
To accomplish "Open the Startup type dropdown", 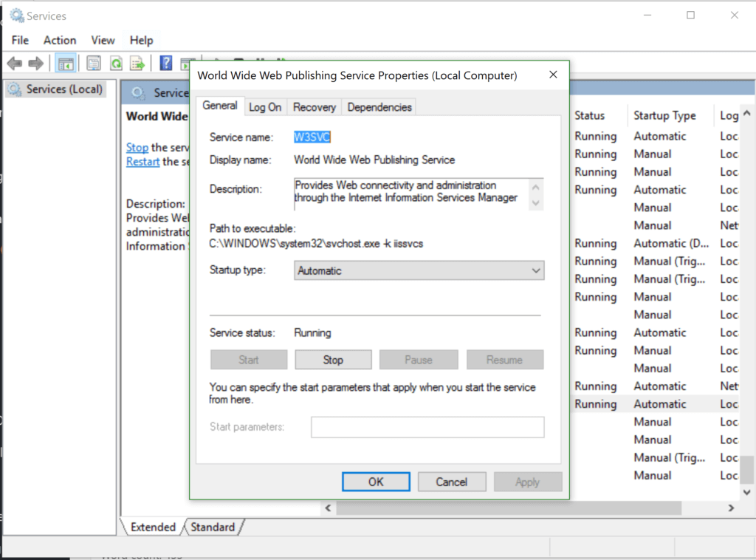I will click(x=419, y=270).
